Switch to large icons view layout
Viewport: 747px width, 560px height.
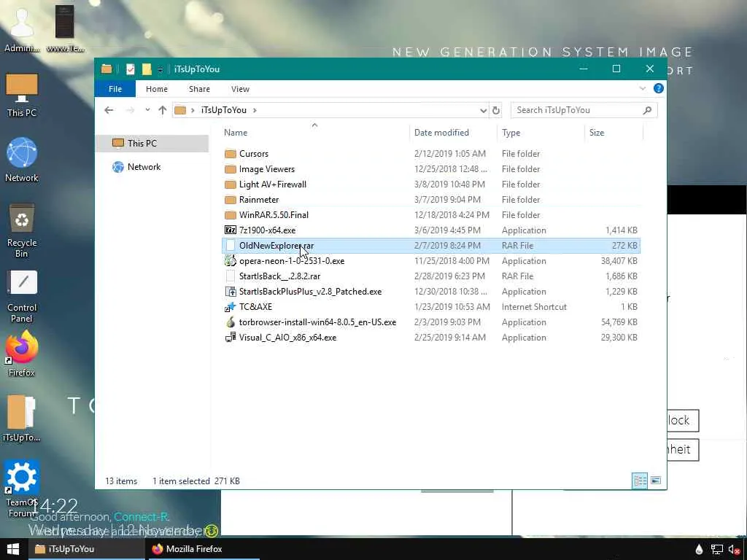(656, 481)
